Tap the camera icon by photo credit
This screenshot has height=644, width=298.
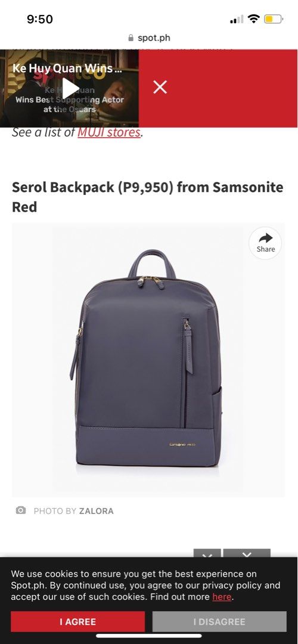(20, 510)
